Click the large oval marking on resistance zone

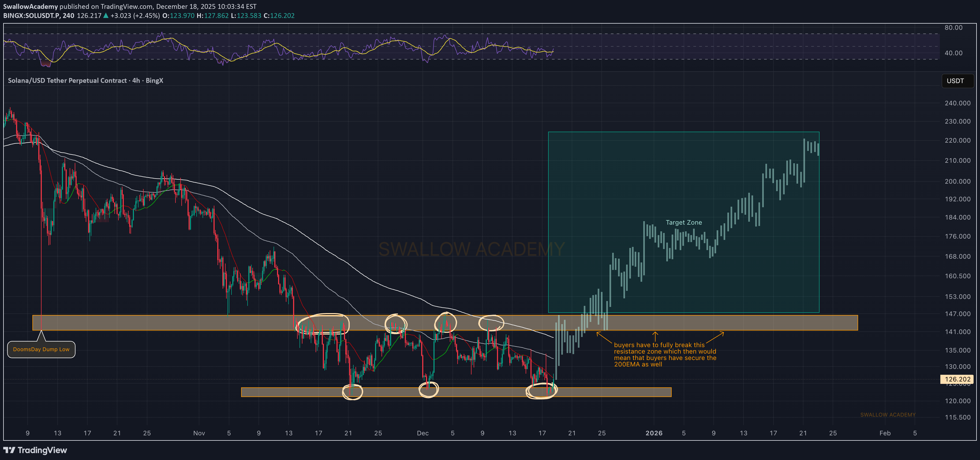pyautogui.click(x=323, y=324)
